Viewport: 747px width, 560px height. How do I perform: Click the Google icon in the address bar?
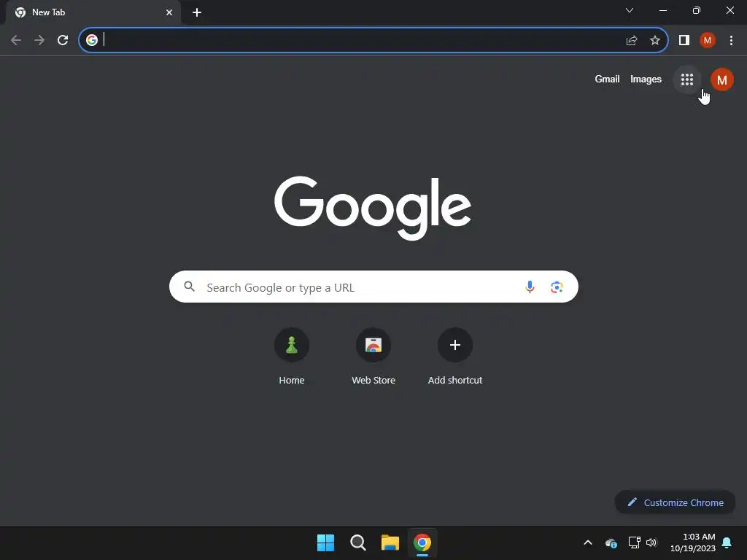(92, 41)
